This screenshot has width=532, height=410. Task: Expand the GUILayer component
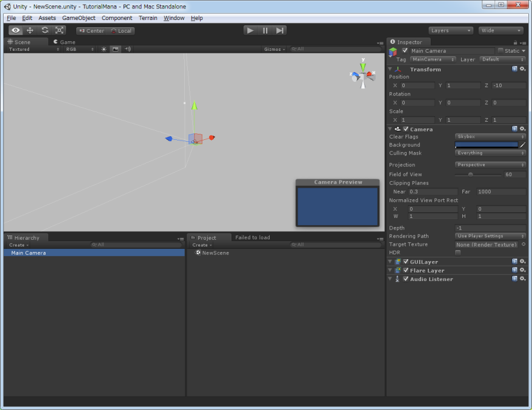coord(390,262)
